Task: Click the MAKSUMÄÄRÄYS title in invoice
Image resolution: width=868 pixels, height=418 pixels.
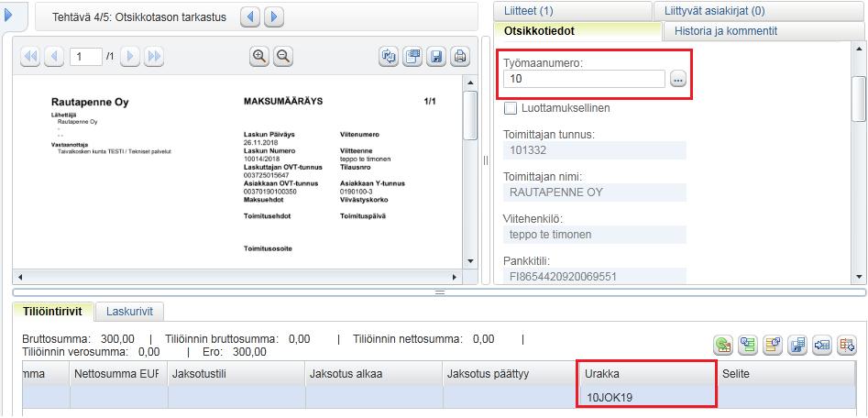Action: [283, 102]
